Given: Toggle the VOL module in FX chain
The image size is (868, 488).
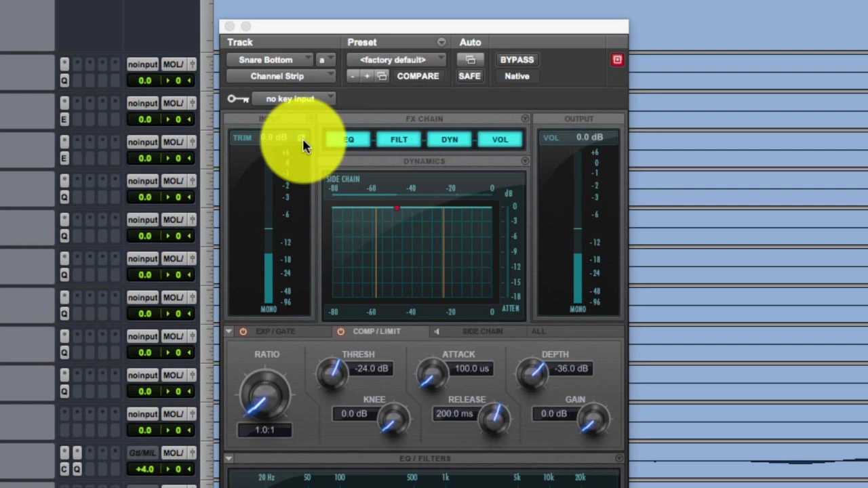Looking at the screenshot, I should click(500, 140).
